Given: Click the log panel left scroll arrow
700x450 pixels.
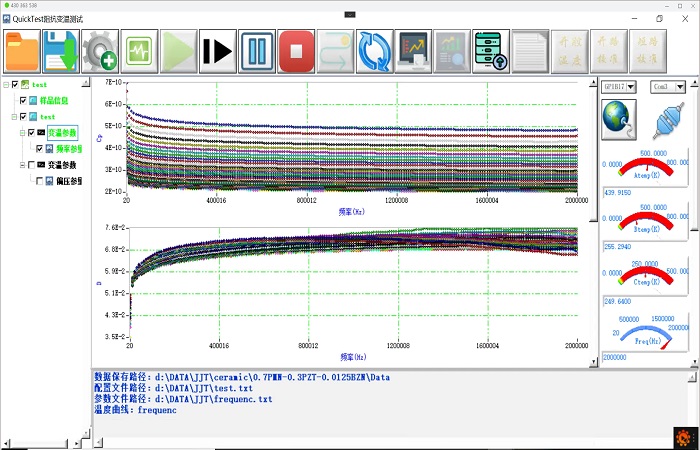Looking at the screenshot, I should click(x=98, y=443).
